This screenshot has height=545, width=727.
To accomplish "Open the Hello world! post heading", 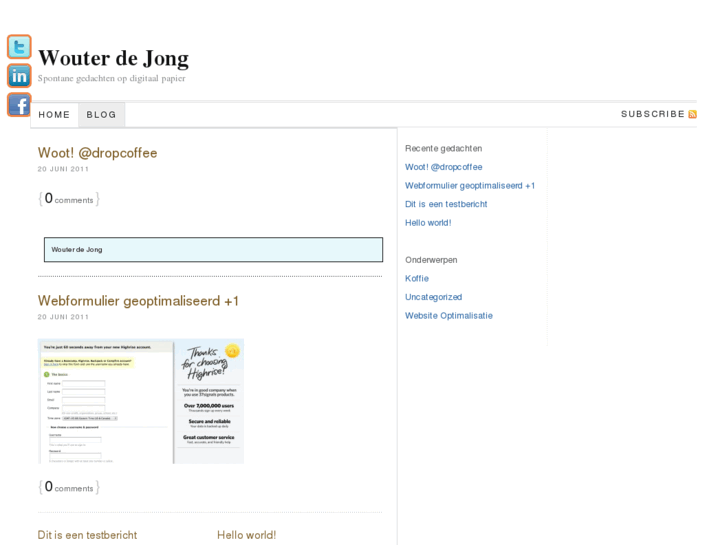I will [247, 535].
